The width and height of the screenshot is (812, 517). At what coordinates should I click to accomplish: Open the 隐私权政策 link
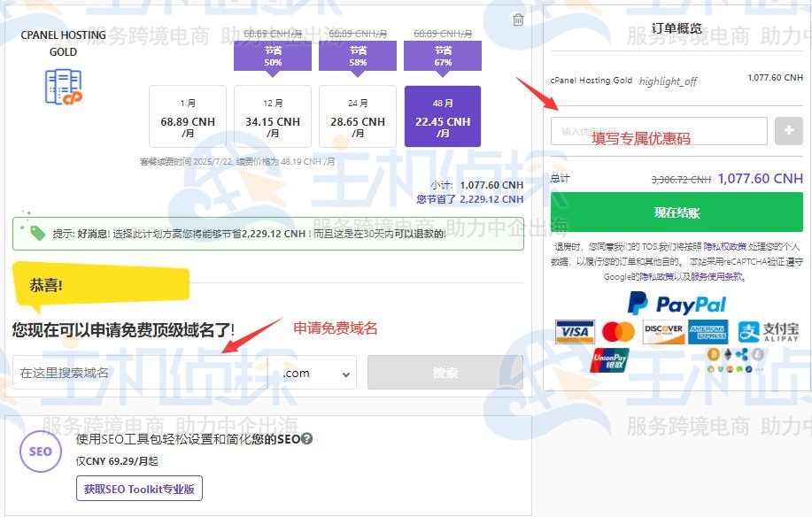click(x=724, y=247)
